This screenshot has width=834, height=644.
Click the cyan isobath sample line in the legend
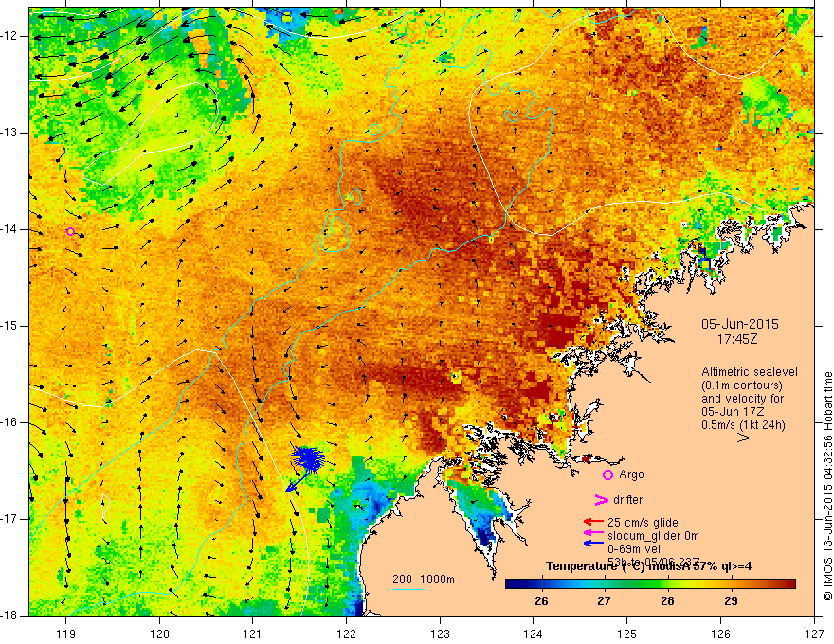click(x=408, y=589)
